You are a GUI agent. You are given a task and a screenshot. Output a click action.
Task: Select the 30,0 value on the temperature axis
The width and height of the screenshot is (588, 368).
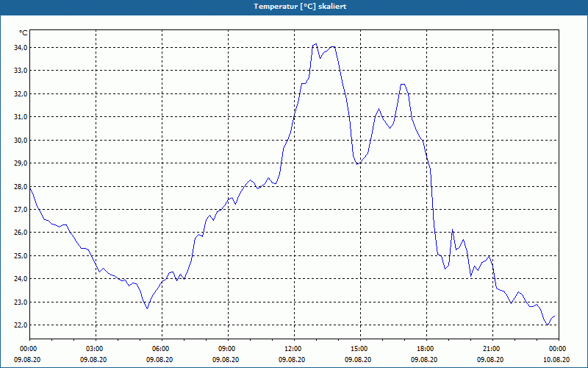click(21, 140)
